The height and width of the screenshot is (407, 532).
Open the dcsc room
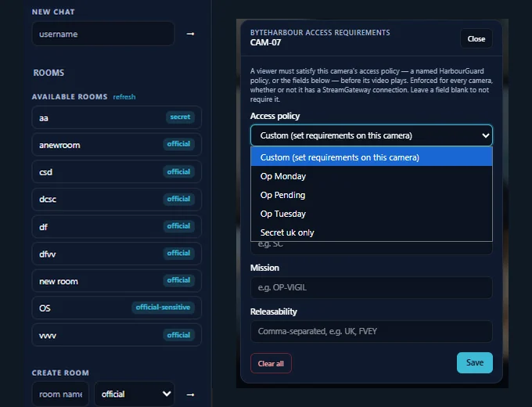[x=117, y=199]
